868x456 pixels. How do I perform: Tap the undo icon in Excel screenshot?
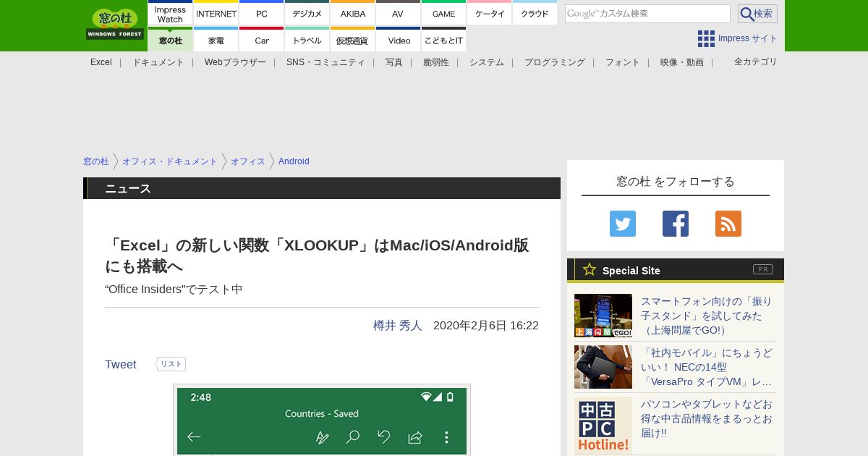coord(384,436)
